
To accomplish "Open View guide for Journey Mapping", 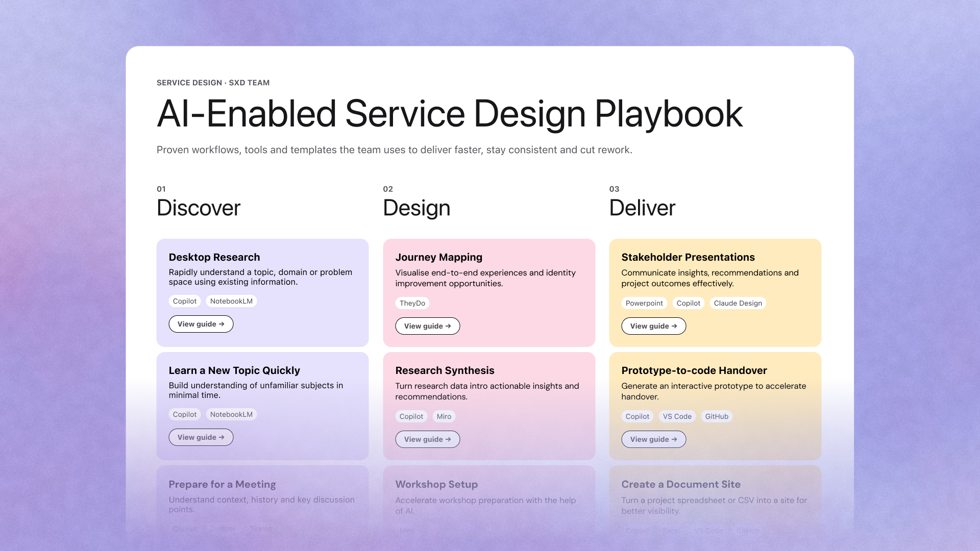I will [x=428, y=326].
